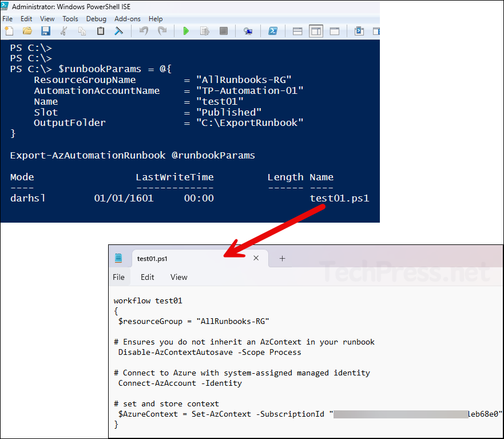Add a new tab in Notepad
Viewport: 504px width, 439px height.
(282, 258)
